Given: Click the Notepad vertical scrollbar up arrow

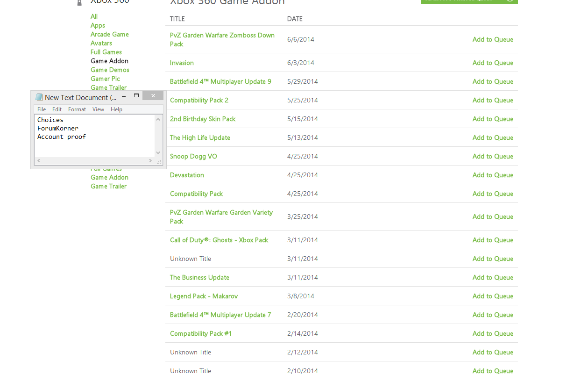Looking at the screenshot, I should [158, 119].
